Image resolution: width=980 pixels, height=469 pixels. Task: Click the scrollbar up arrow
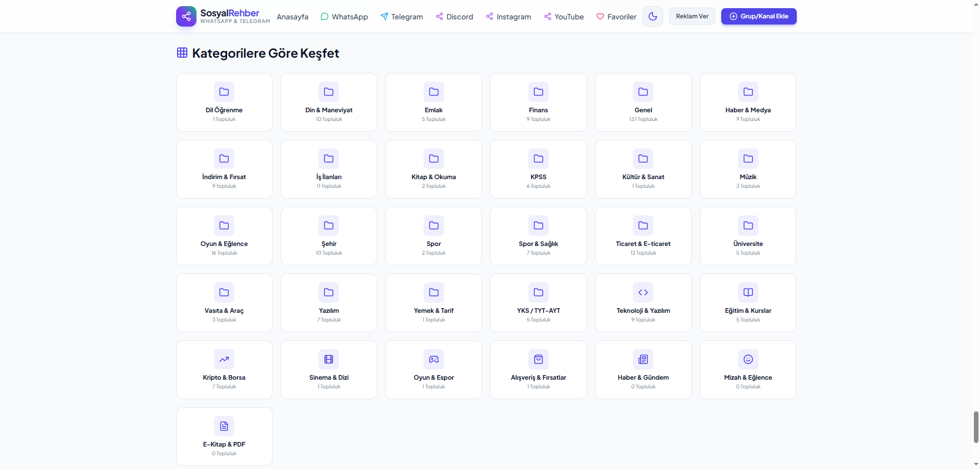(x=976, y=4)
